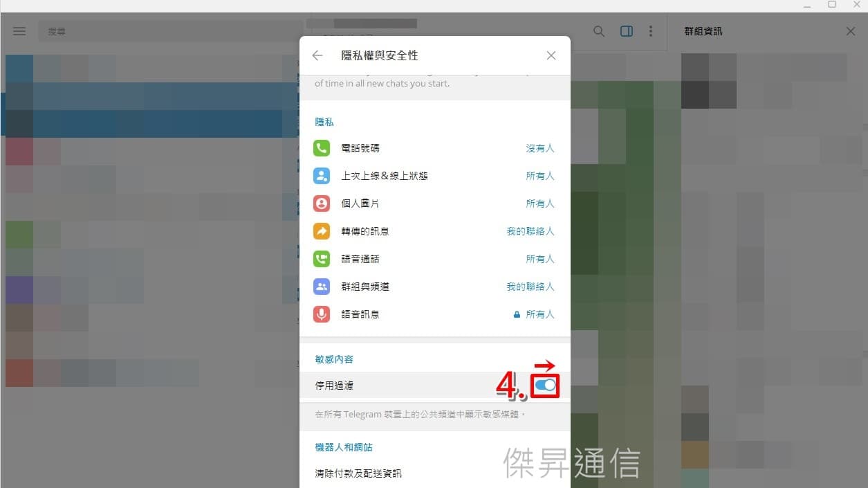Close the 隱私權與安全性 dialog
The image size is (868, 488).
tap(551, 55)
